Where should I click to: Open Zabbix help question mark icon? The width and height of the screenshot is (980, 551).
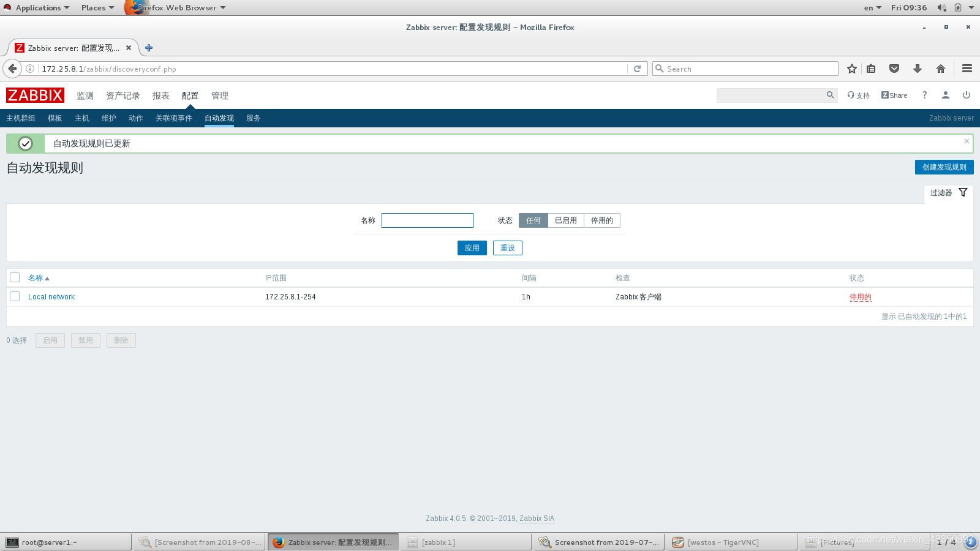point(925,95)
